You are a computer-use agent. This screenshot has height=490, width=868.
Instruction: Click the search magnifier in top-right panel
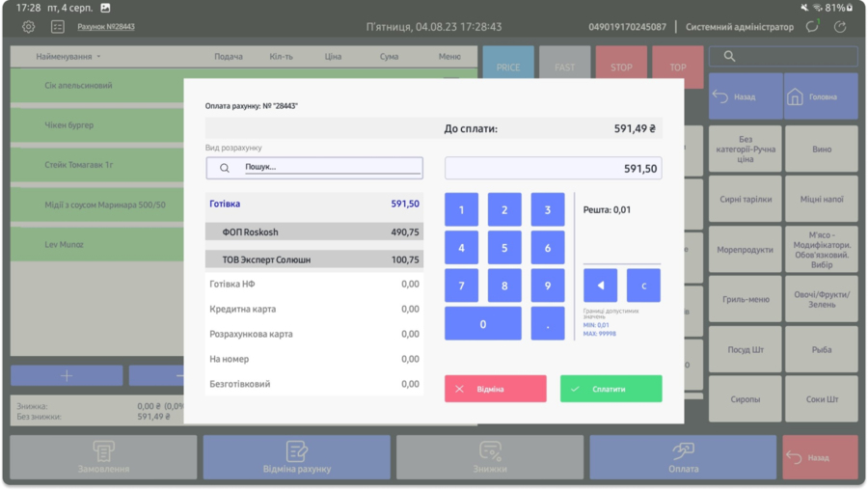[x=730, y=57]
